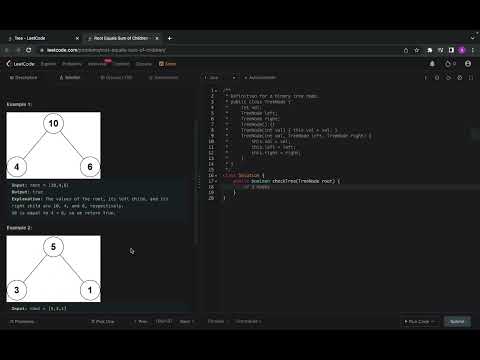Switch to the Solution tab
Viewport: 480px width, 360px height.
pos(70,78)
